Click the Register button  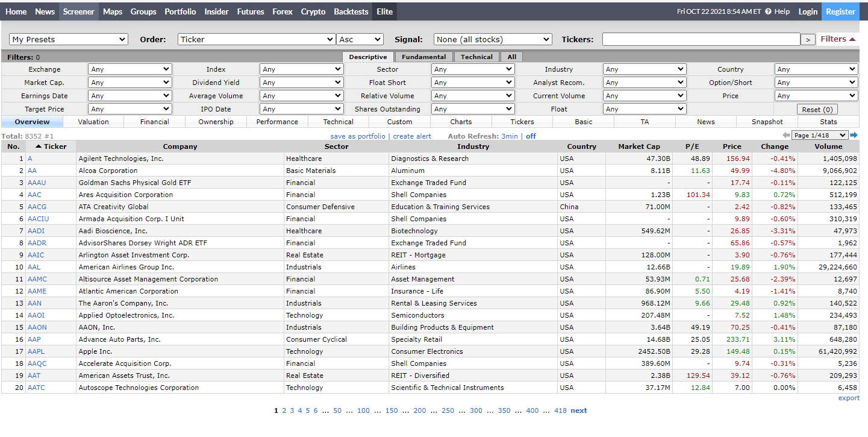tap(840, 11)
